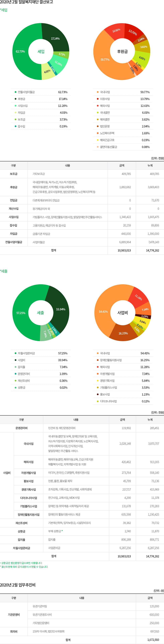
Task: Click the 후원금 donut chart center label
Action: point(122,52)
